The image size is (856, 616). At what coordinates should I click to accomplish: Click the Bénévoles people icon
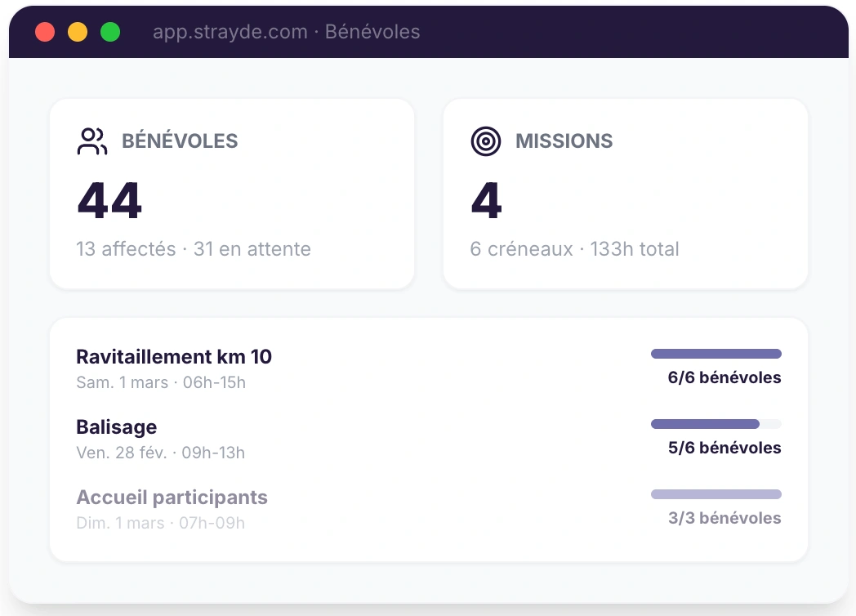click(91, 141)
